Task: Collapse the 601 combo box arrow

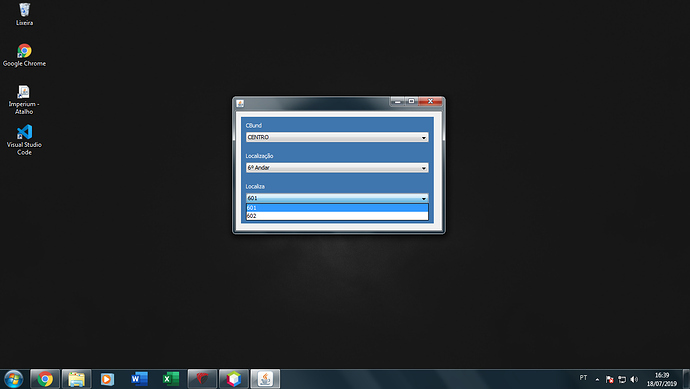Action: [423, 198]
